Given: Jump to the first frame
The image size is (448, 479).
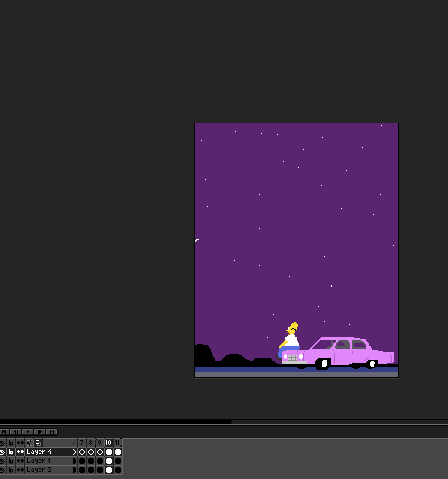Looking at the screenshot, I should pos(5,432).
